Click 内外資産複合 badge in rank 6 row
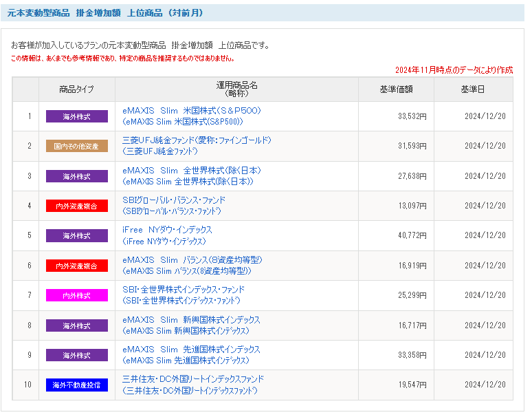The image size is (532, 417). click(x=77, y=266)
